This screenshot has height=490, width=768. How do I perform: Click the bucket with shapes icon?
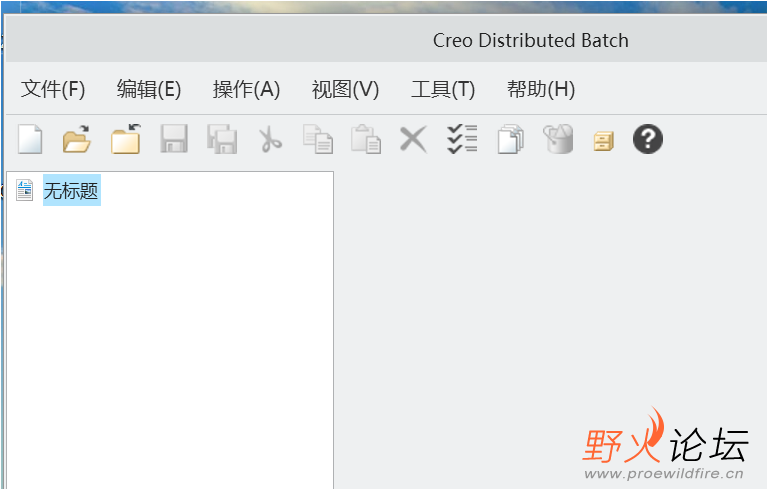pos(558,139)
